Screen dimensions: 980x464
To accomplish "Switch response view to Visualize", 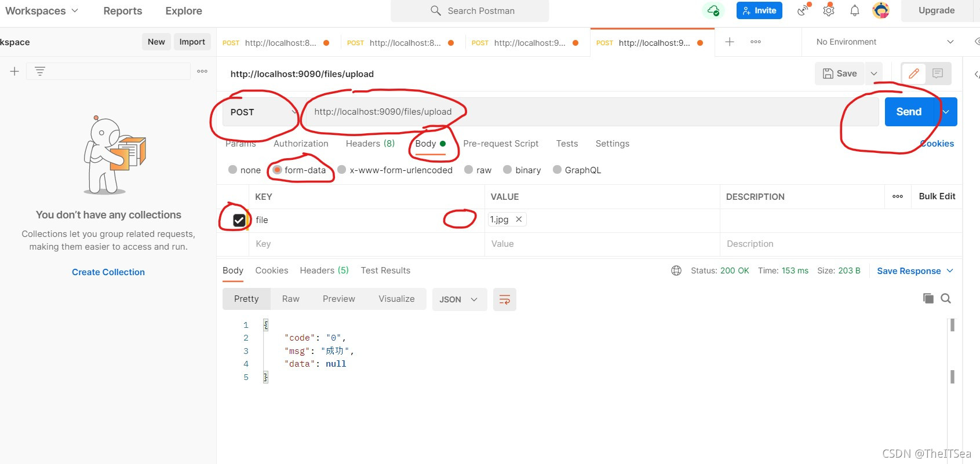I will [x=397, y=299].
